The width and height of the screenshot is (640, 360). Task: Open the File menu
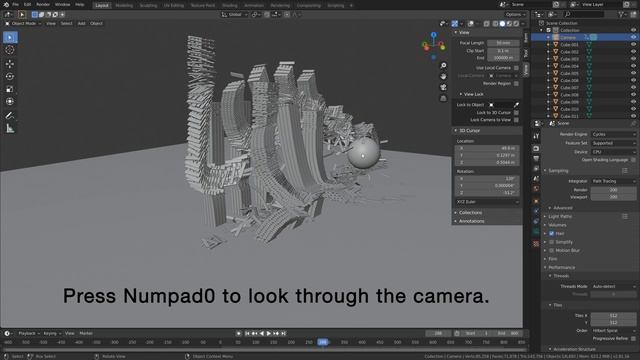pos(16,4)
